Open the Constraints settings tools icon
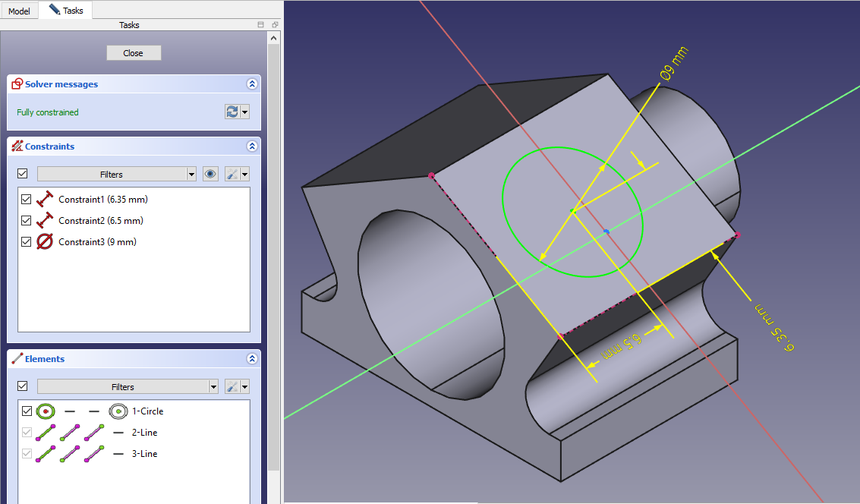860x504 pixels. pos(233,174)
